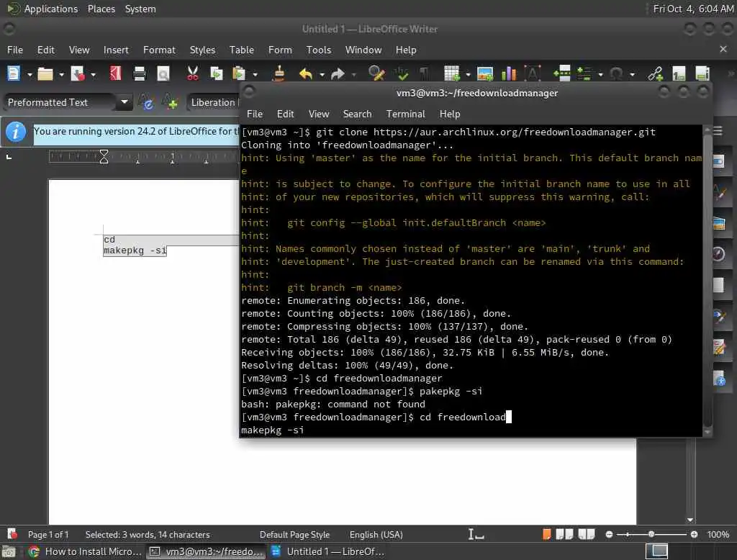This screenshot has width=737, height=560.
Task: Run the Spelling check icon
Action: coord(402,74)
